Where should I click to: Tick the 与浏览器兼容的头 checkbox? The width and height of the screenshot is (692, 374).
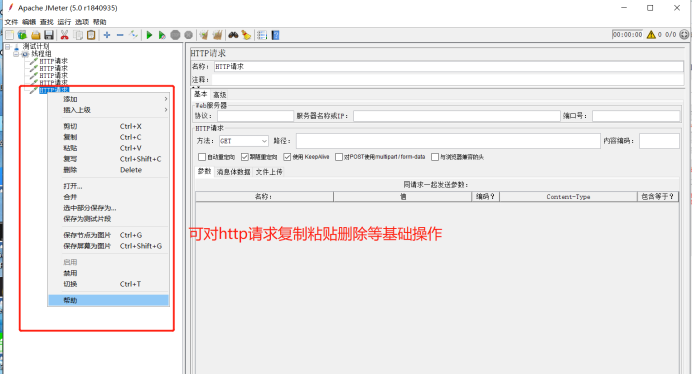(435, 157)
